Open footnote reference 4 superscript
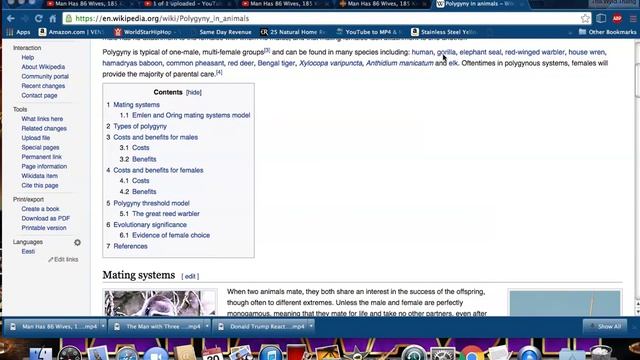Viewport: 640px width, 360px height. (x=219, y=72)
